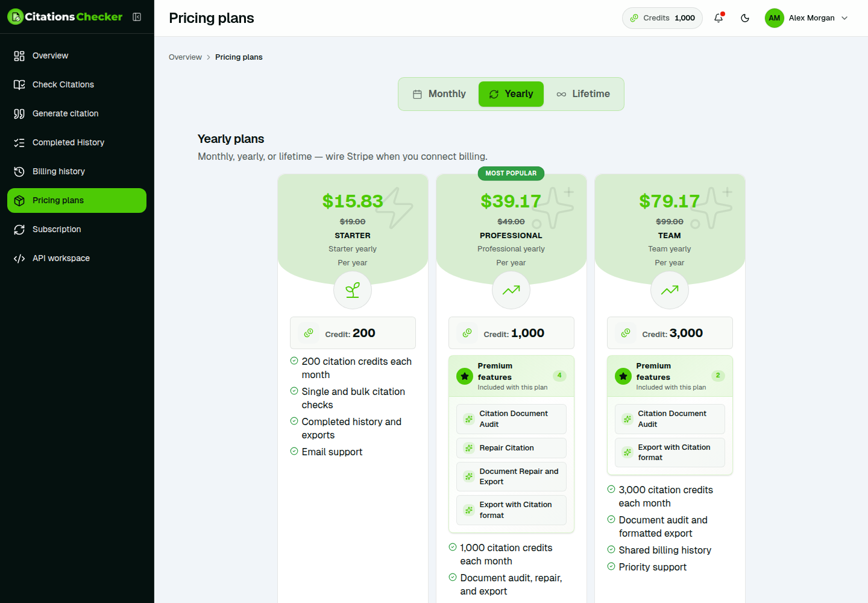Click the Professional plan trend icon

click(511, 290)
